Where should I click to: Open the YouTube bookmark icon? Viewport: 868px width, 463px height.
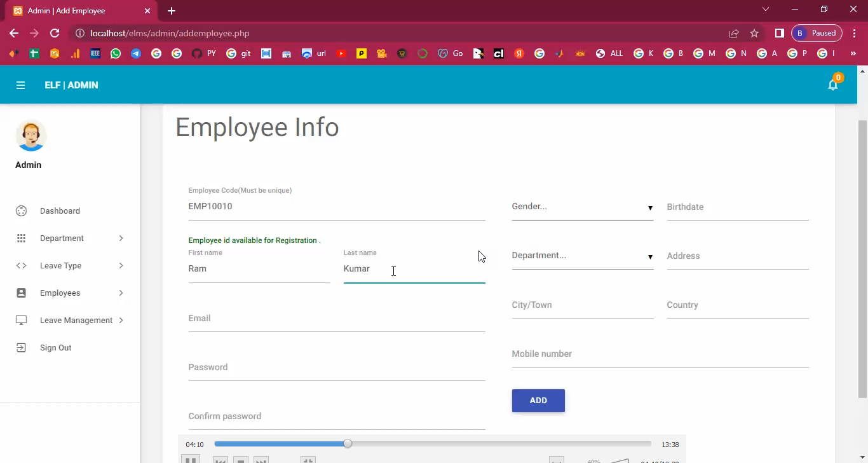click(x=341, y=54)
